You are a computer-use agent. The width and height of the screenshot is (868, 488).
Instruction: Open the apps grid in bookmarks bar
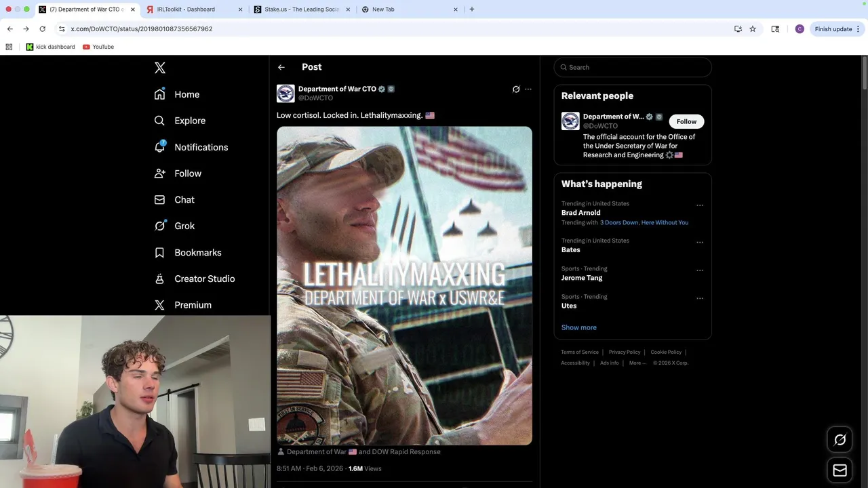pos(9,47)
